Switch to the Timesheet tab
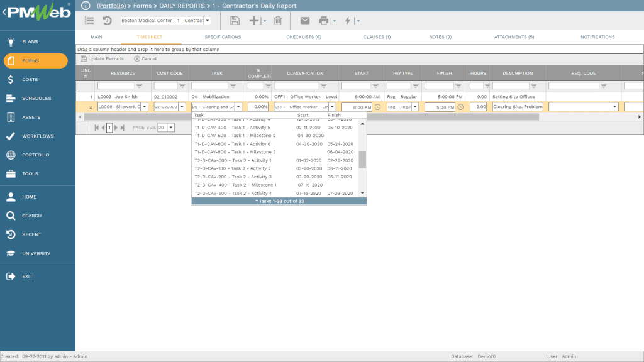This screenshot has width=644, height=362. pyautogui.click(x=150, y=37)
